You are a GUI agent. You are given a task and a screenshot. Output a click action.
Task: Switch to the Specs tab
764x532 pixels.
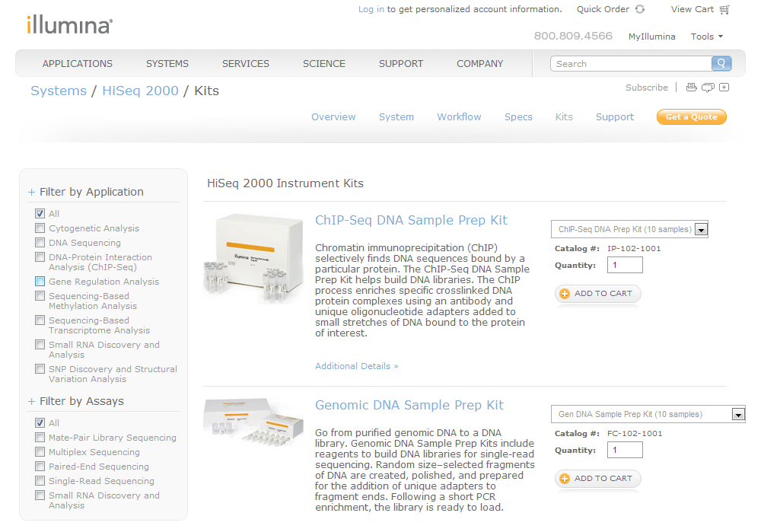click(518, 117)
